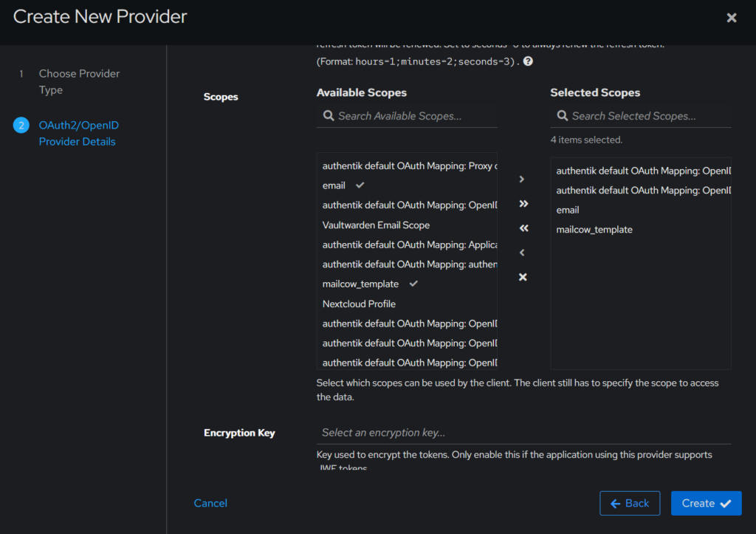Click the help question mark icon
Viewport: 756px width, 534px height.
528,61
